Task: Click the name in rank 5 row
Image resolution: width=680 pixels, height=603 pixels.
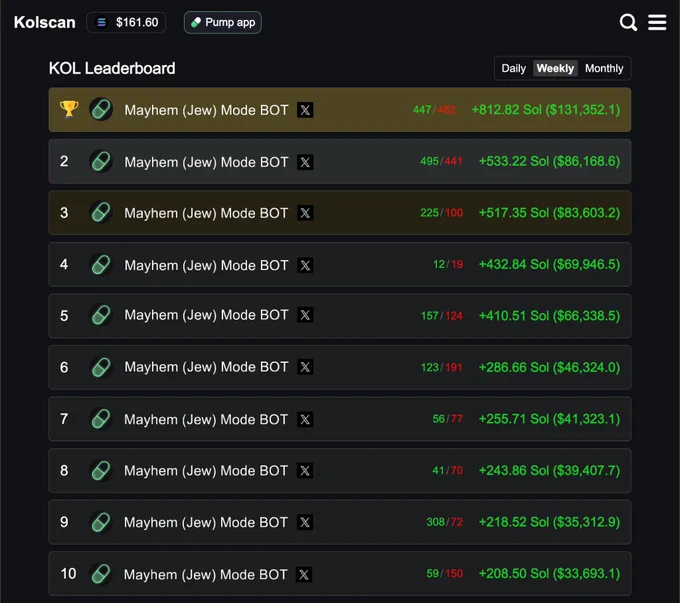Action: pyautogui.click(x=206, y=315)
